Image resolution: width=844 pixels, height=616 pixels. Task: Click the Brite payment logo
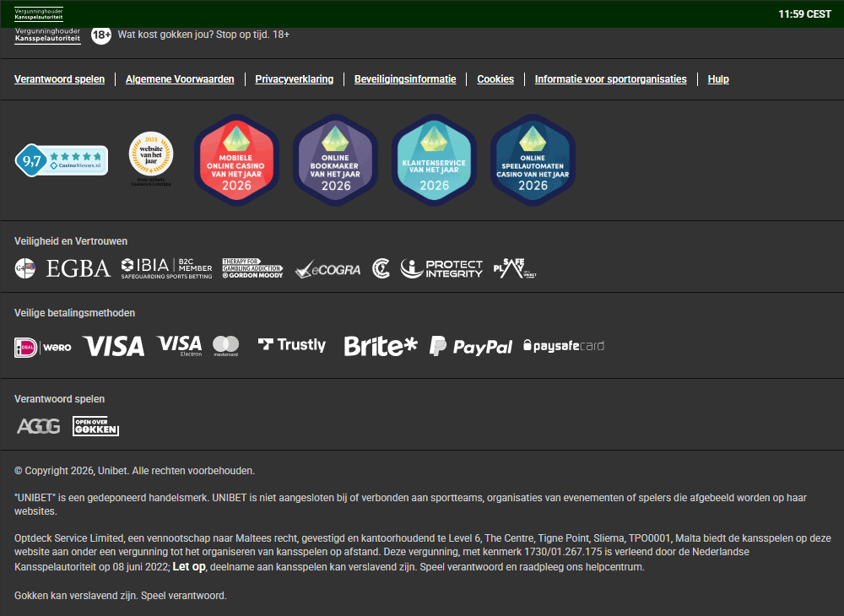point(381,346)
